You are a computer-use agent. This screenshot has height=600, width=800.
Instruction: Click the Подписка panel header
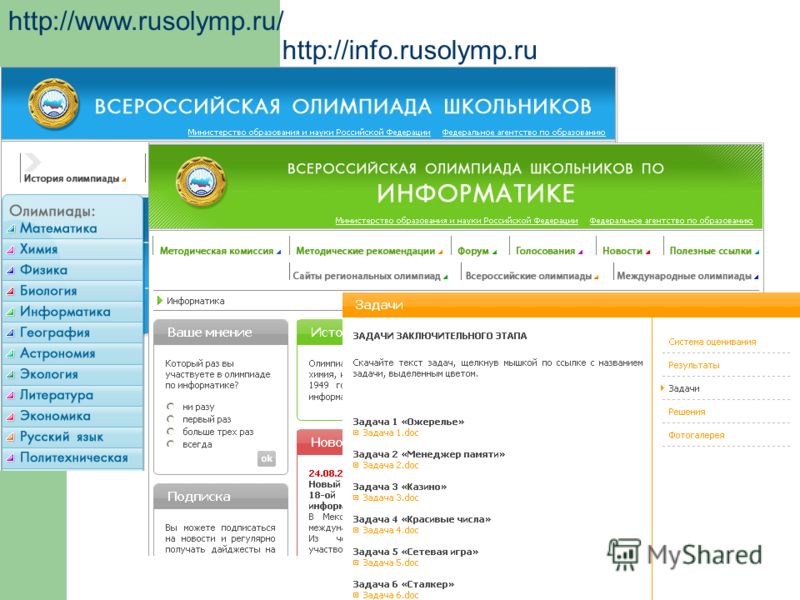[220, 496]
